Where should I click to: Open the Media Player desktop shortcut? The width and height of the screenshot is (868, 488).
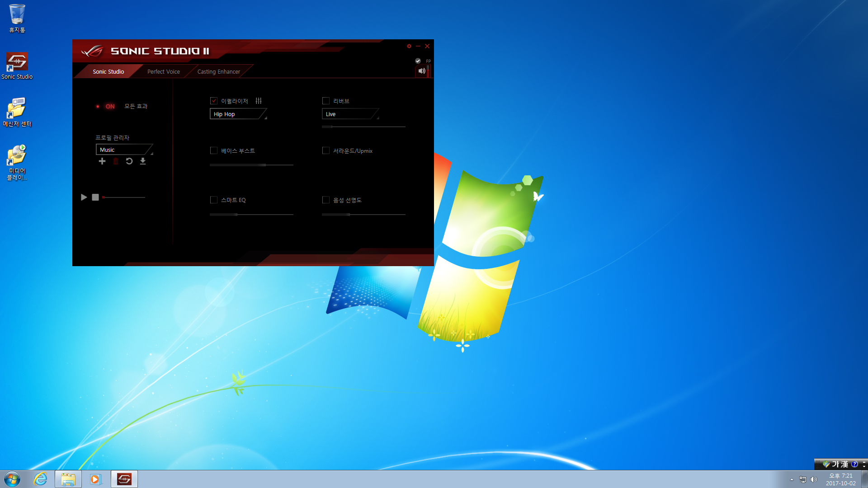coord(17,163)
